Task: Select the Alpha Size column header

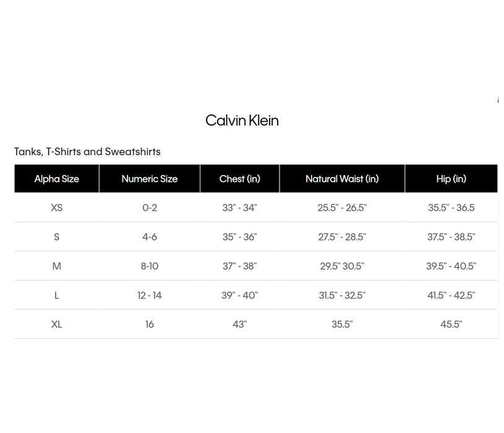Action: coord(57,179)
